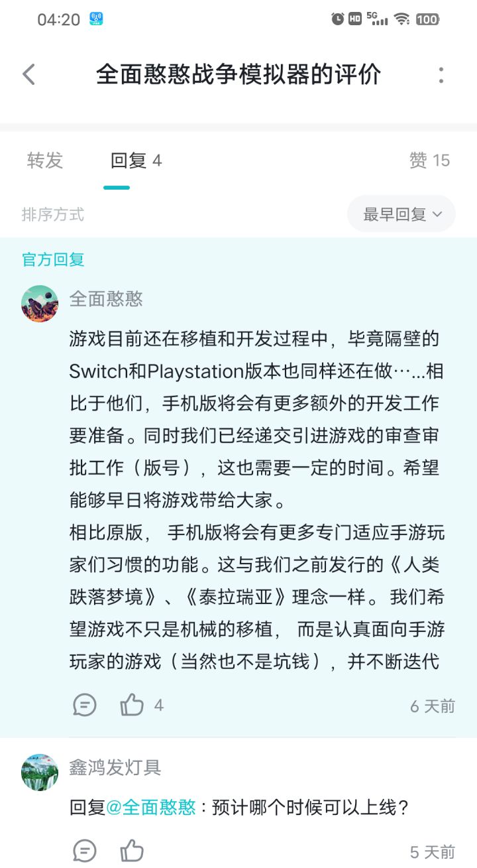Viewport: 477px width, 868px height.
Task: Tap the battery indicator in the status bar
Action: (x=427, y=19)
